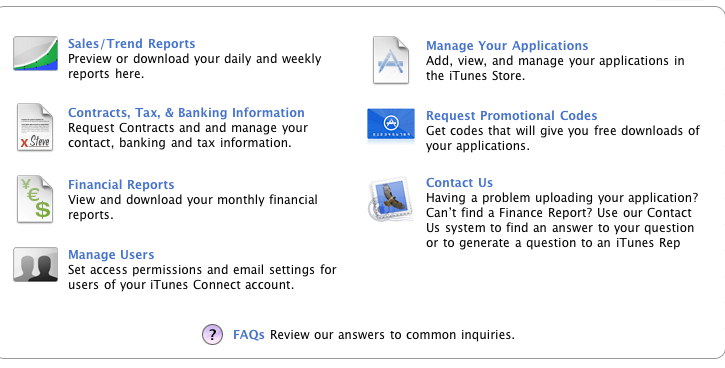725x368 pixels.
Task: Click the 'Review our answers to common inquiries' text
Action: point(392,334)
